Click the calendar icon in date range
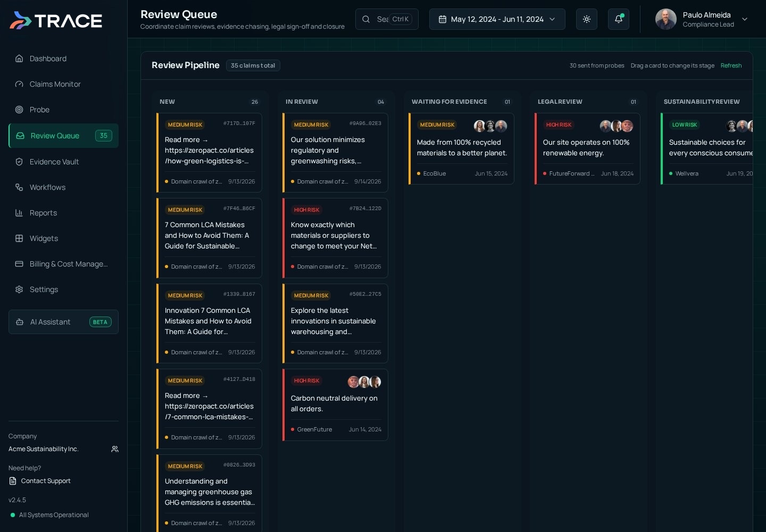The width and height of the screenshot is (766, 532). [x=442, y=19]
